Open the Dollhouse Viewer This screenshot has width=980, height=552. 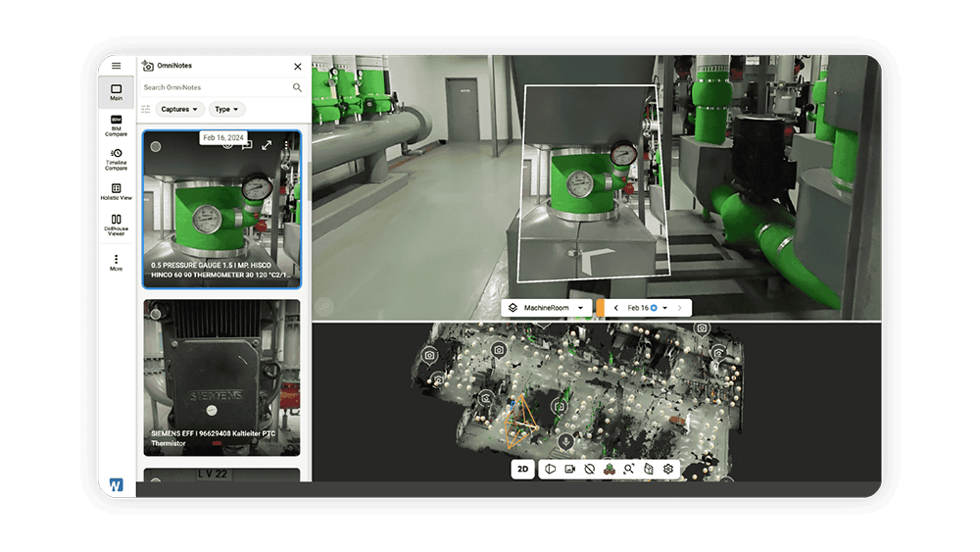pos(117,226)
